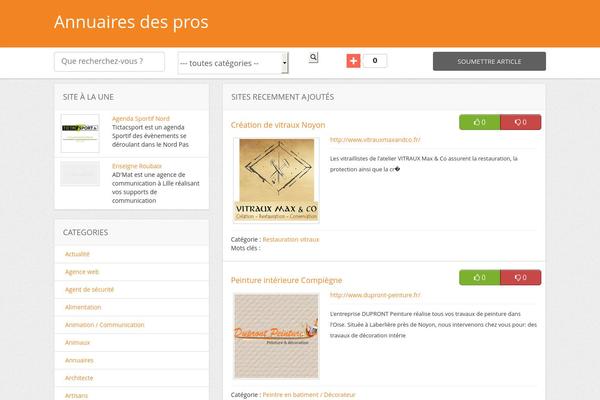The width and height of the screenshot is (600, 400).
Task: Select the Annuaires category
Action: [79, 360]
